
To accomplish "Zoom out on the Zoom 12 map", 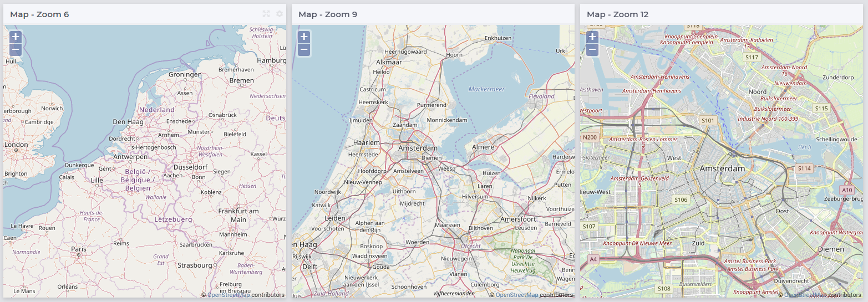I will [592, 50].
